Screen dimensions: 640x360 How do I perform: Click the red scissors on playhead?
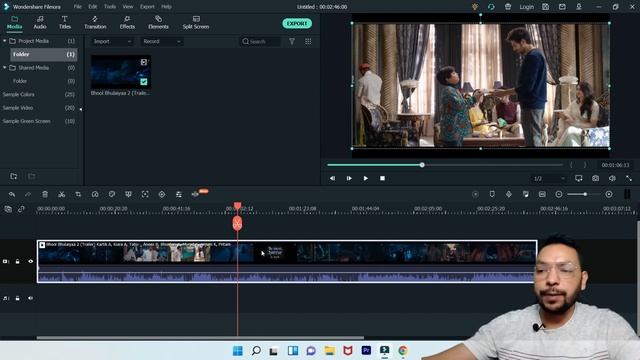(237, 223)
